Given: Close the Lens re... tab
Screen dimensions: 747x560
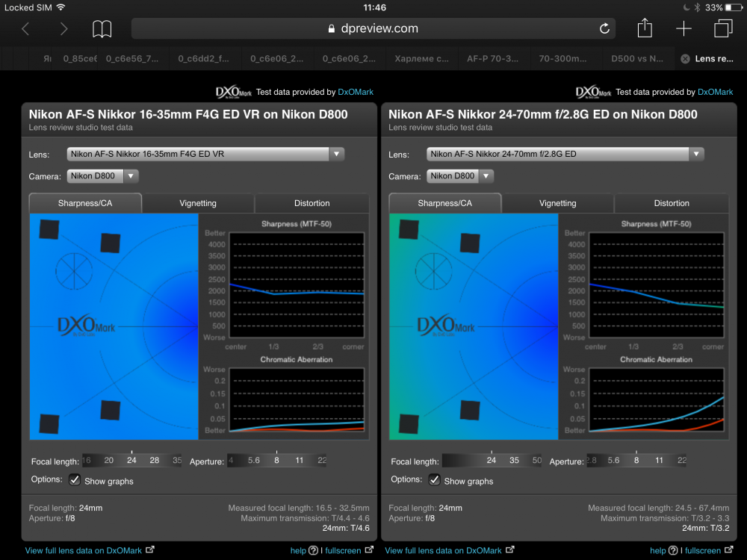Looking at the screenshot, I should click(685, 58).
